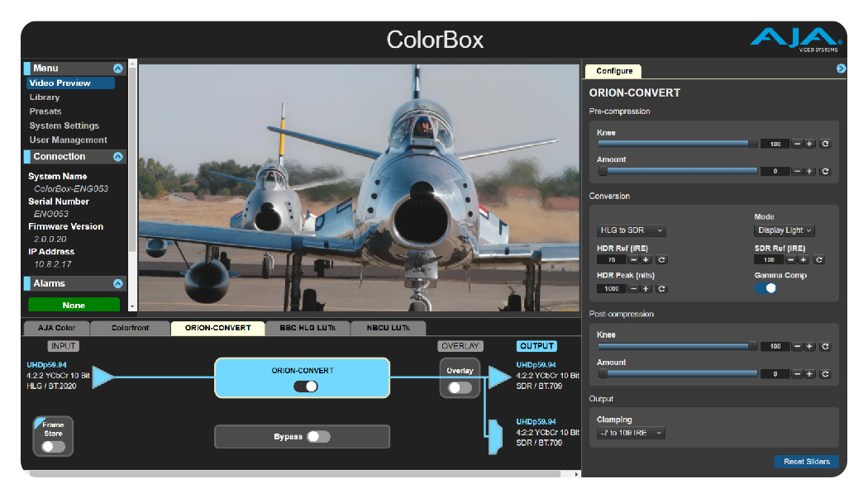
Task: Click the secondary output connector icon
Action: pyautogui.click(x=495, y=437)
